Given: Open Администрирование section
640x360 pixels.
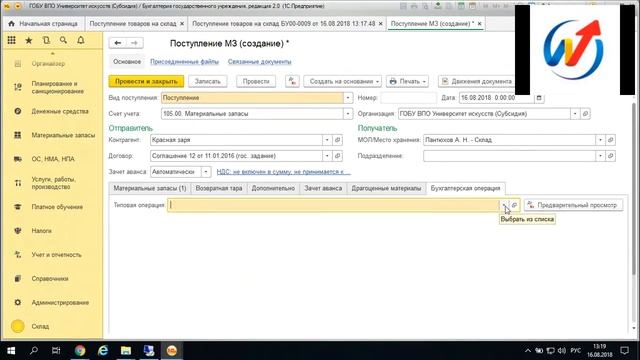Looking at the screenshot, I should point(60,302).
